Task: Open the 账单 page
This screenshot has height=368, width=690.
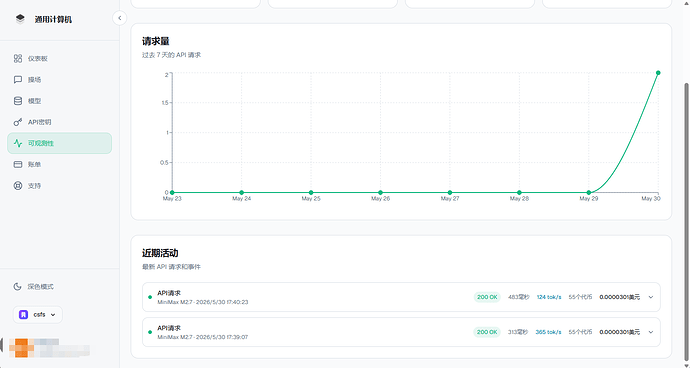Action: point(59,164)
